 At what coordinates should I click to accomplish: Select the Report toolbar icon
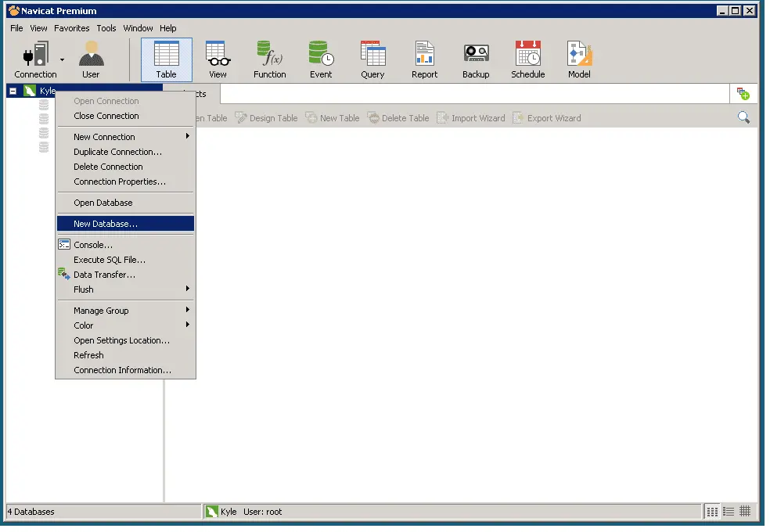pyautogui.click(x=424, y=60)
